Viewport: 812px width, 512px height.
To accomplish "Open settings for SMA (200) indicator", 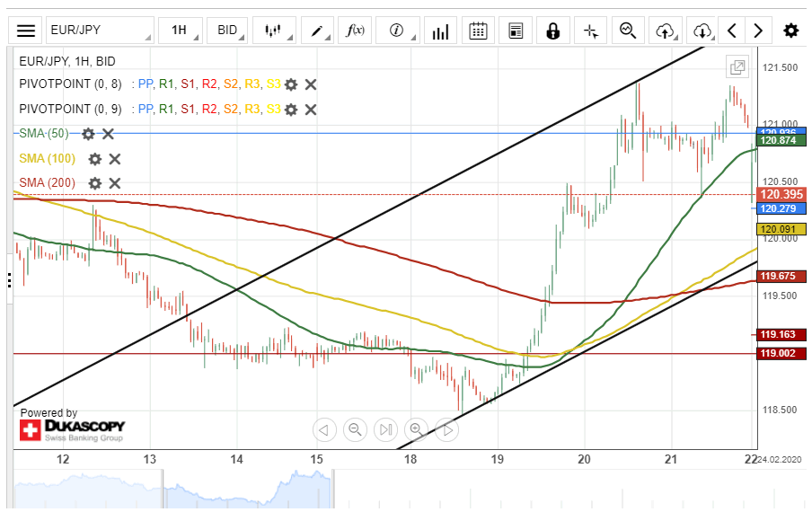I will [x=95, y=183].
